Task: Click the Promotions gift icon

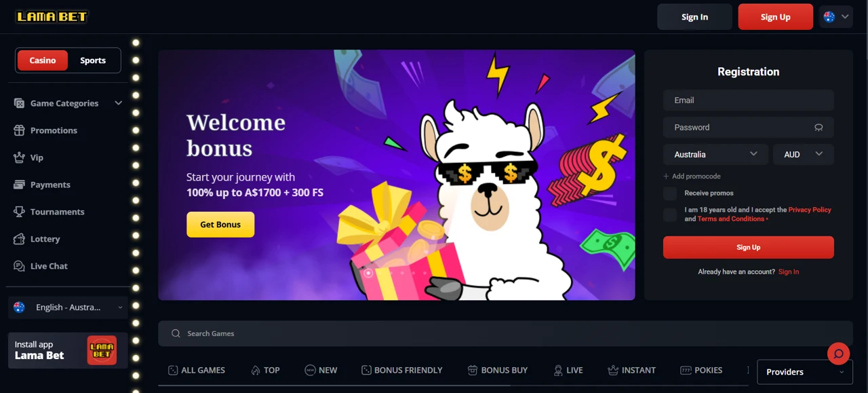Action: coord(19,130)
